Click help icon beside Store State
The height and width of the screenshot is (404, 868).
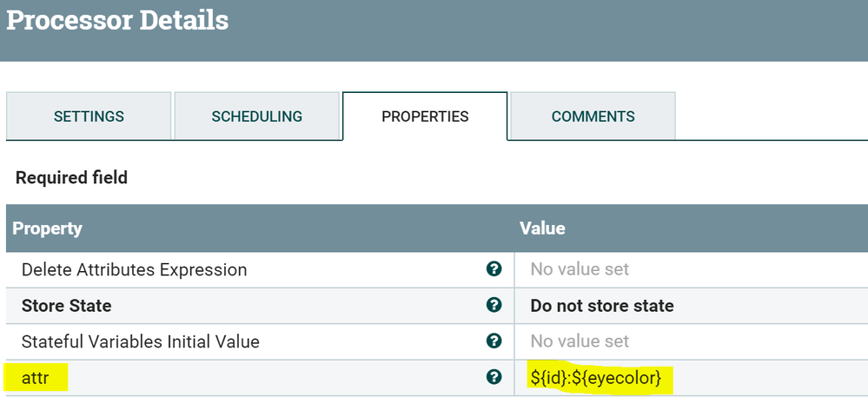[494, 305]
